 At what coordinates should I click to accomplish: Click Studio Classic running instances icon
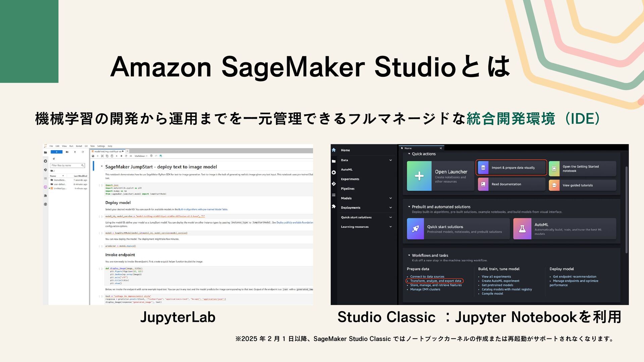point(334,172)
